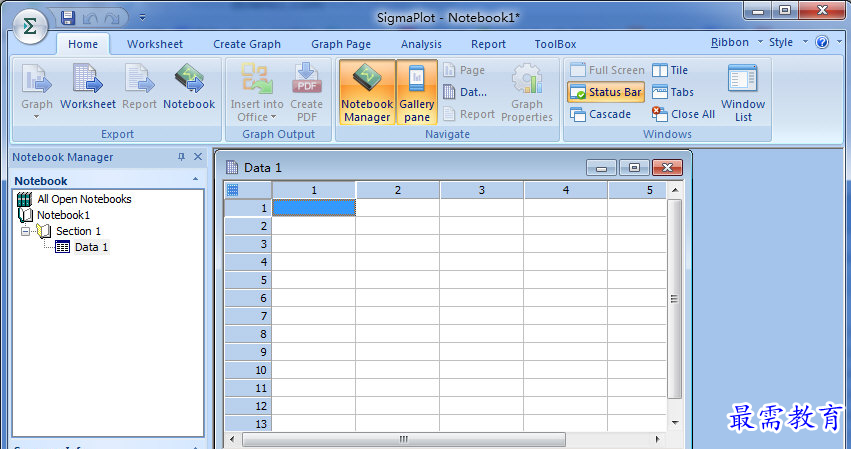Pin the Notebook Manager panel
This screenshot has width=851, height=449.
coord(181,157)
